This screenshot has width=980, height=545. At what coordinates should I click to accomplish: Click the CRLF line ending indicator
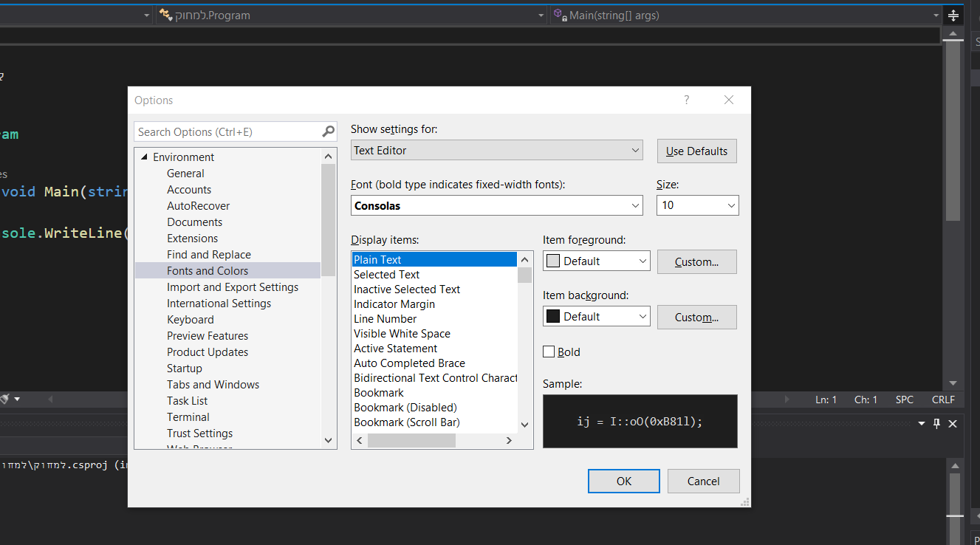pos(943,400)
